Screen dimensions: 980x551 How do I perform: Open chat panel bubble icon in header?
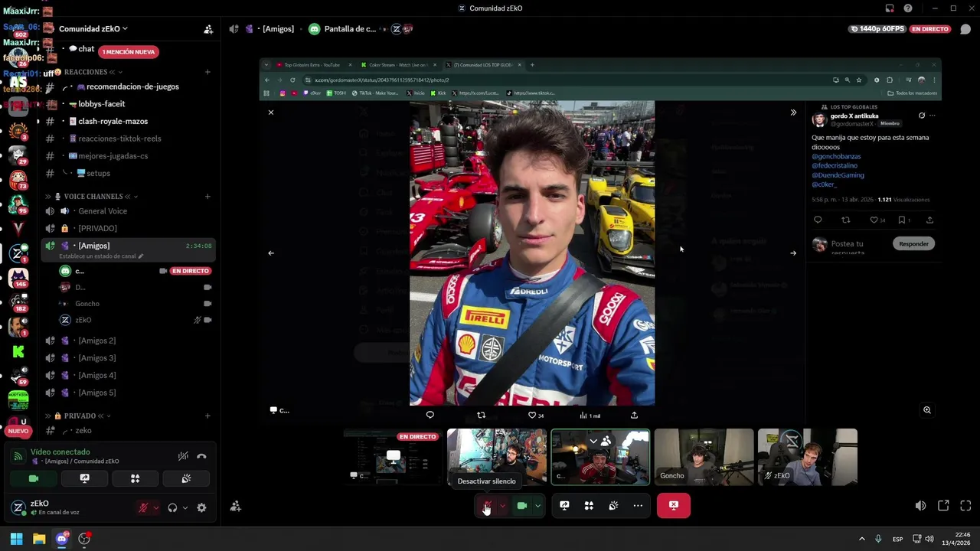[x=965, y=29]
